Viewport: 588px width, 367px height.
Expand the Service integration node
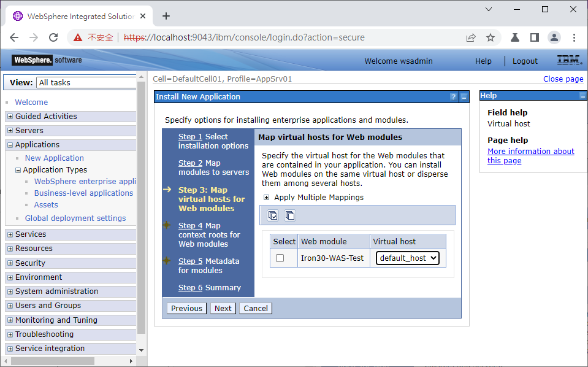click(x=10, y=349)
